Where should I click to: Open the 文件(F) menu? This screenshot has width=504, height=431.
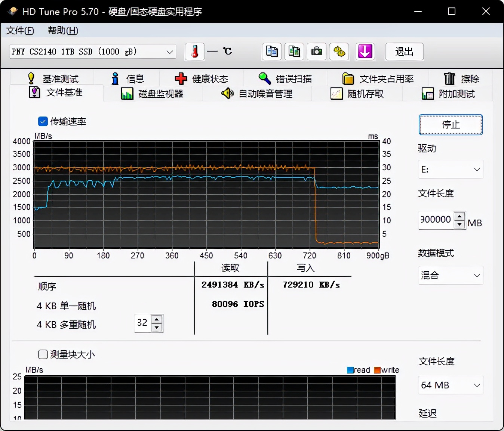19,31
